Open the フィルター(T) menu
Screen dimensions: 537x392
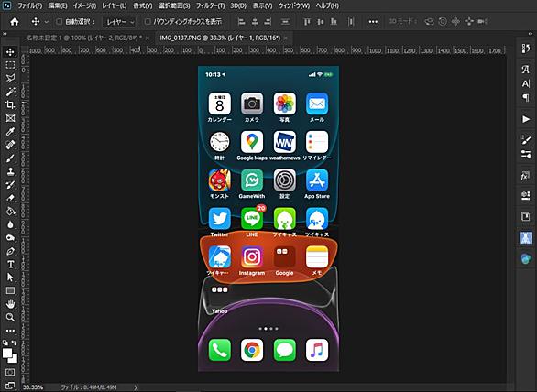point(210,5)
